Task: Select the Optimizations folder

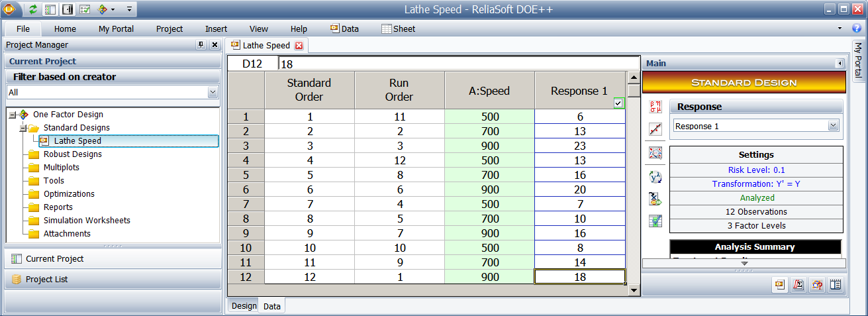Action: coord(69,194)
